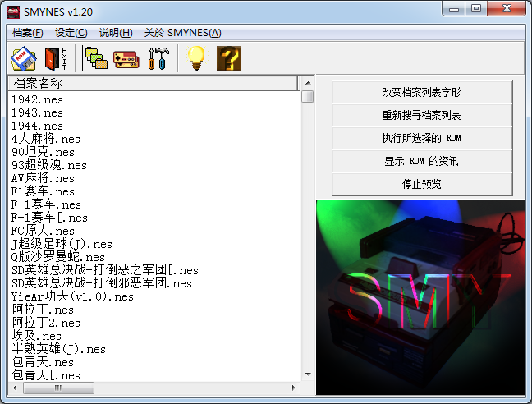Click the Famicom console preview image

420,297
